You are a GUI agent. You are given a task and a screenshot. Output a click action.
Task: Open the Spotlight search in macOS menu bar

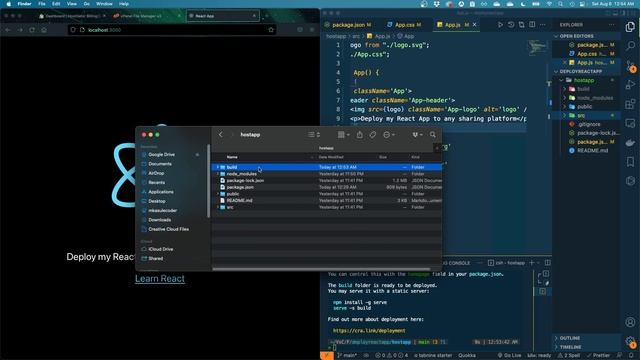pyautogui.click(x=560, y=4)
